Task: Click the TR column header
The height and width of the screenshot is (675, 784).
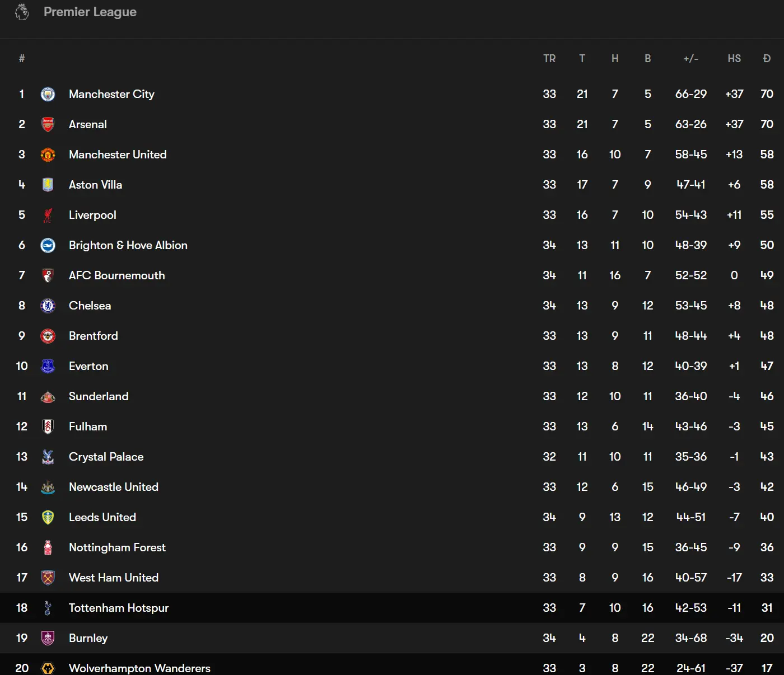Action: point(549,58)
